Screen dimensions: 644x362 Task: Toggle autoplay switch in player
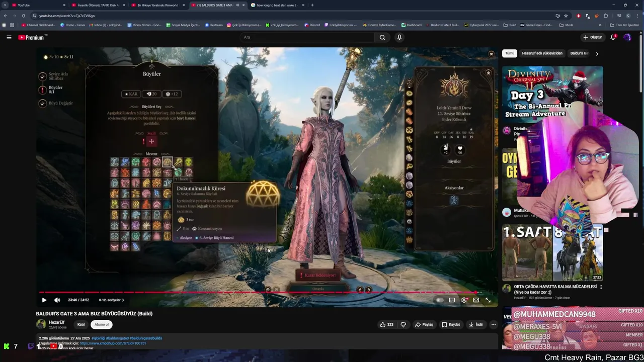point(439,300)
